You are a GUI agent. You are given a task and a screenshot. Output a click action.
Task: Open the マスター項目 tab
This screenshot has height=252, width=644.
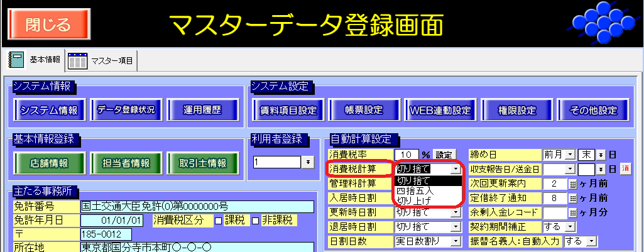point(101,60)
